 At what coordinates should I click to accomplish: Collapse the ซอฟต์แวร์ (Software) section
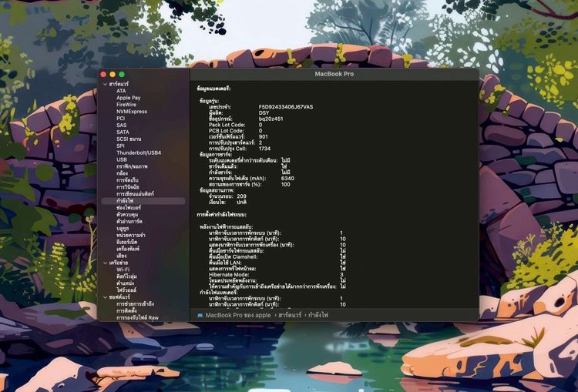(x=105, y=297)
